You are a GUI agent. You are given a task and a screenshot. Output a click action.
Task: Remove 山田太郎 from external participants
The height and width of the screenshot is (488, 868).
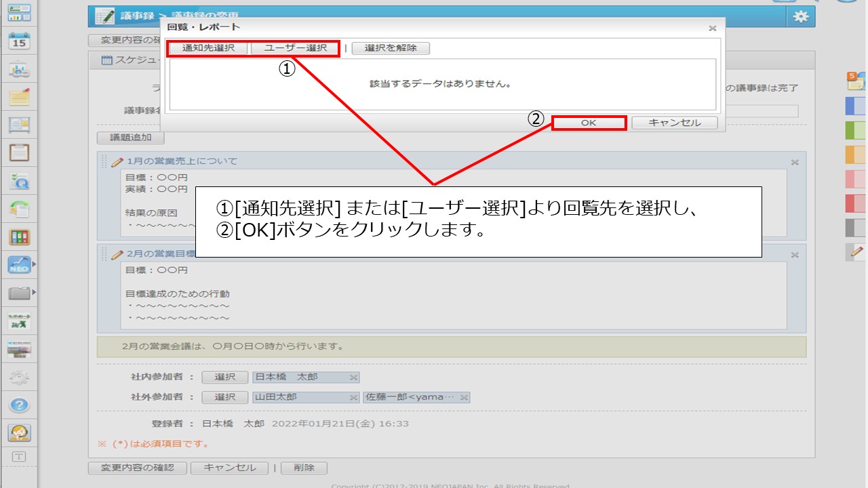[353, 398]
